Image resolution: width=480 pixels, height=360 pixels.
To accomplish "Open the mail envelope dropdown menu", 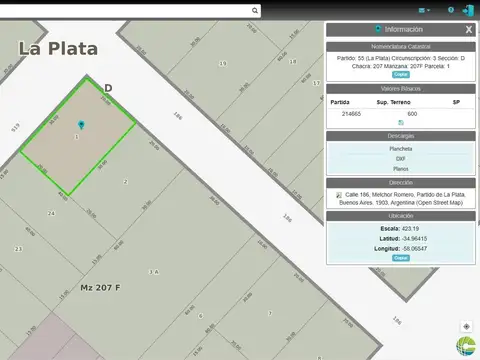I will (x=424, y=10).
